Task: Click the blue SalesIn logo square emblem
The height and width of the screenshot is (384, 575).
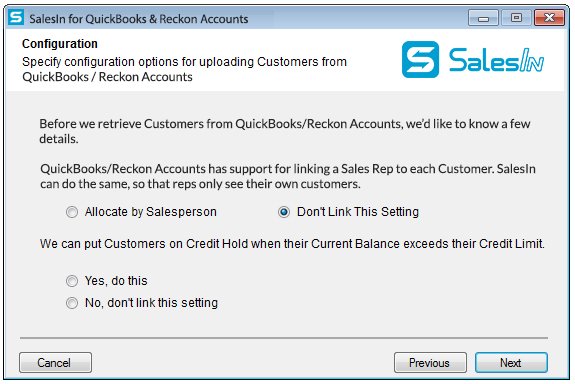Action: point(420,59)
